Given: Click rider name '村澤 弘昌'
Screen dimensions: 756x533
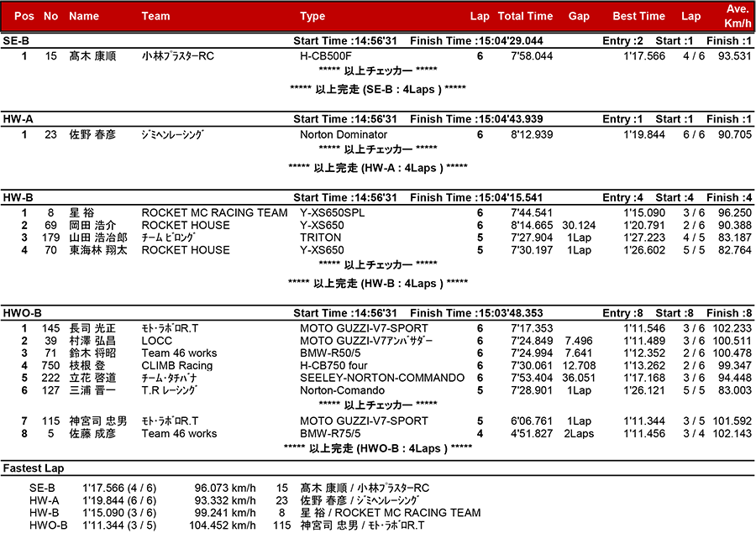Looking at the screenshot, I should [92, 341].
